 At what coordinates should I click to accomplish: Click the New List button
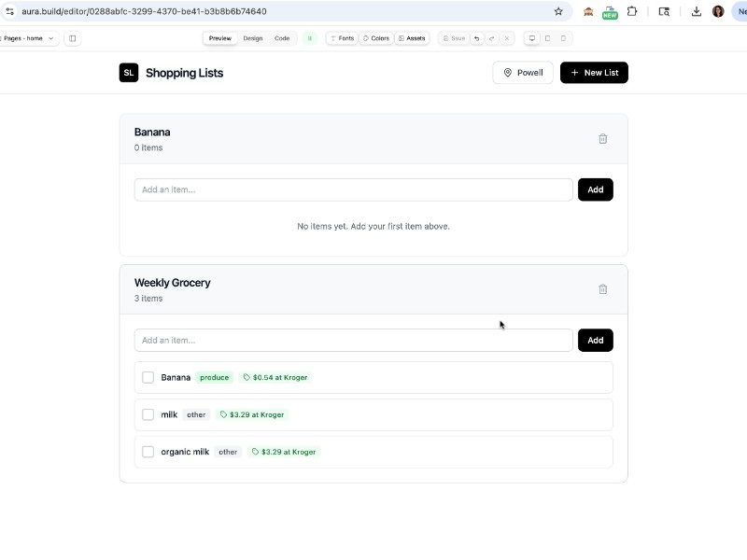pyautogui.click(x=594, y=73)
